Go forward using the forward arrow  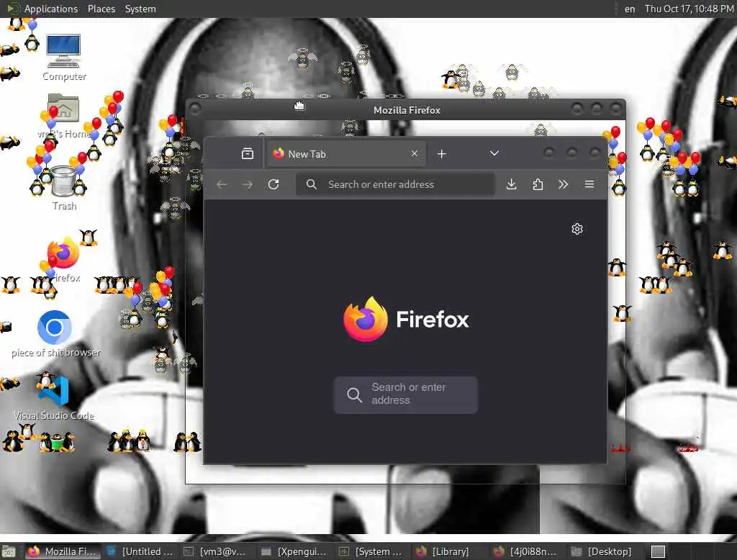[x=248, y=184]
